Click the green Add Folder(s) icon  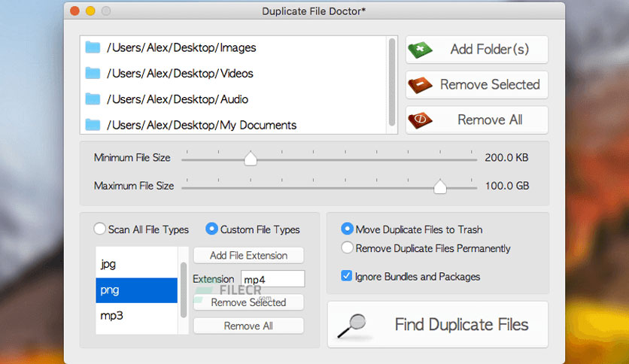pyautogui.click(x=420, y=50)
